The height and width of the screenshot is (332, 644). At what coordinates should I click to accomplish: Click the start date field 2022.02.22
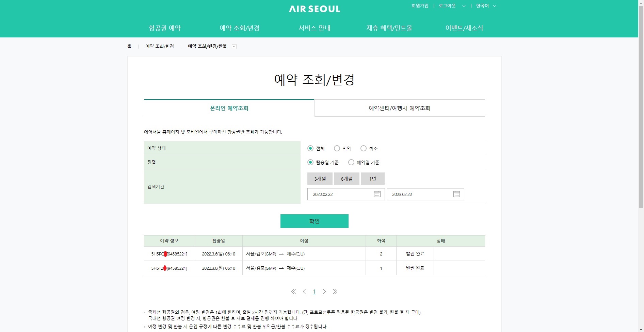(x=346, y=194)
